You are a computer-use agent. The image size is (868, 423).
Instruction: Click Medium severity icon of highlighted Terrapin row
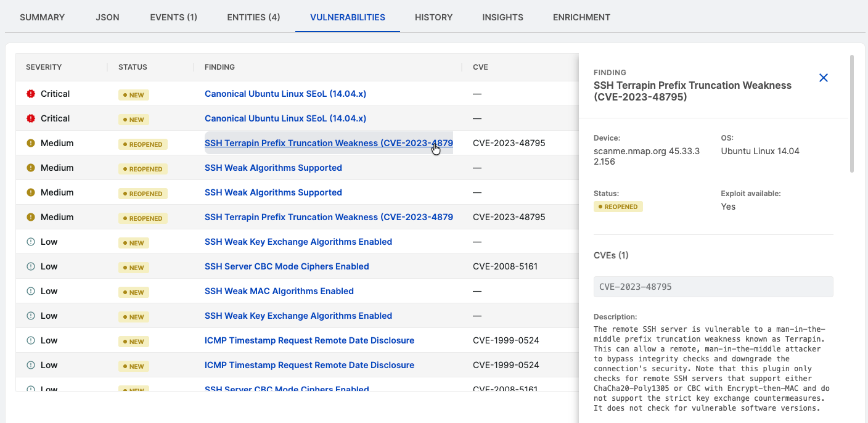coord(31,143)
